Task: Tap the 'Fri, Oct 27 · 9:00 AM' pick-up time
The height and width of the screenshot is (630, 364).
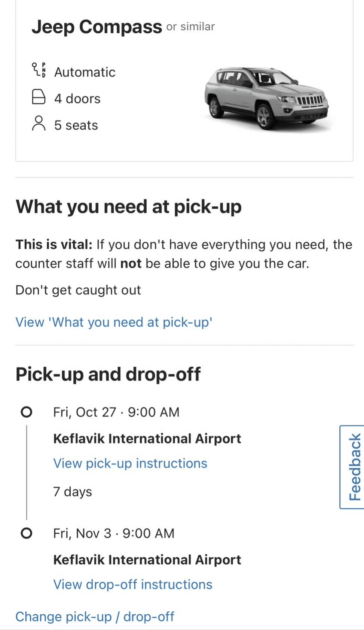Action: tap(116, 412)
